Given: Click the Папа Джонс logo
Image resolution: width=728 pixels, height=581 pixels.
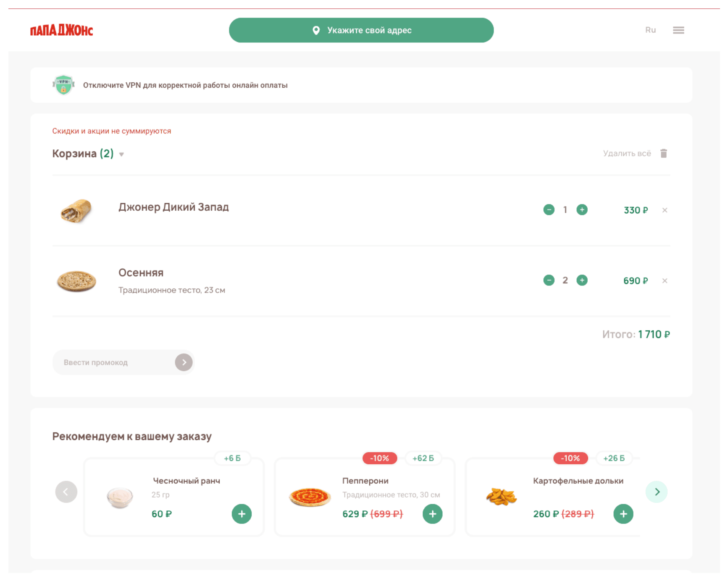Looking at the screenshot, I should point(61,30).
